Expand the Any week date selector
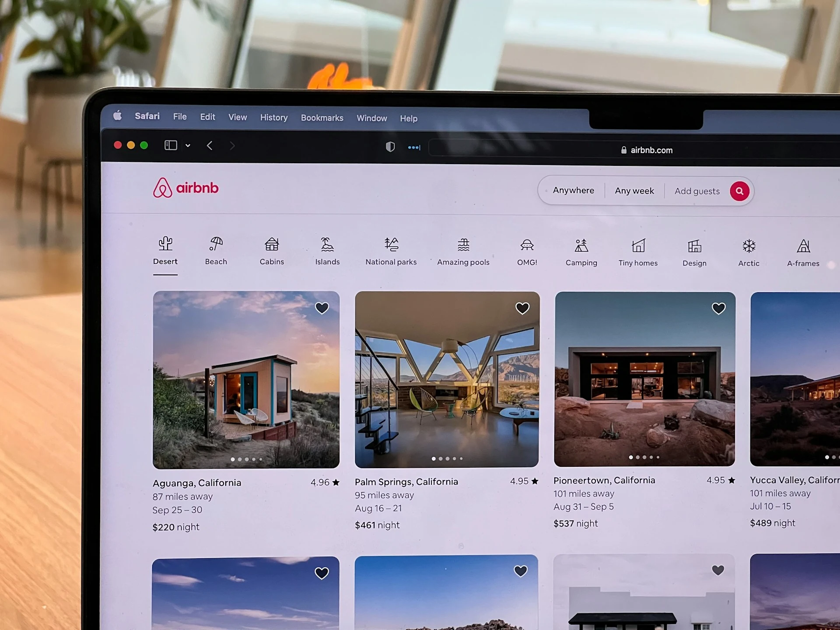This screenshot has width=840, height=630. [633, 191]
